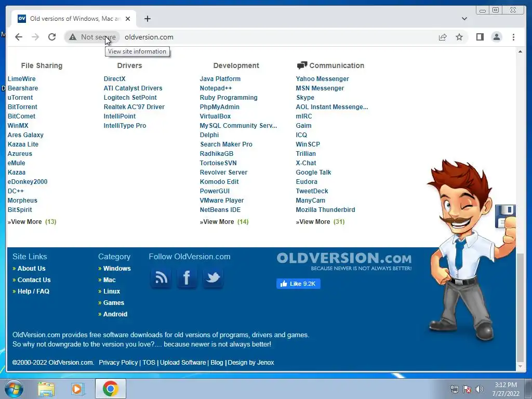Click the floppy disk save icon
The width and height of the screenshot is (532, 399).
[506, 216]
